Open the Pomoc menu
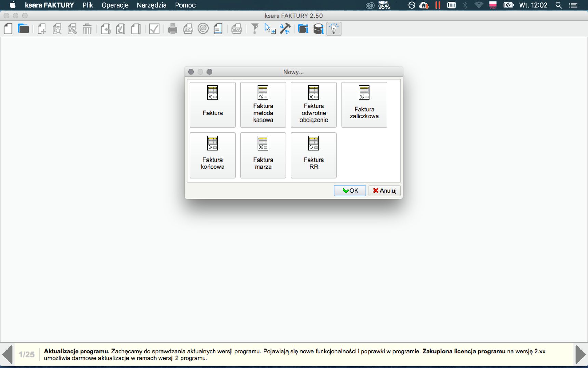This screenshot has width=588, height=368. [x=185, y=5]
